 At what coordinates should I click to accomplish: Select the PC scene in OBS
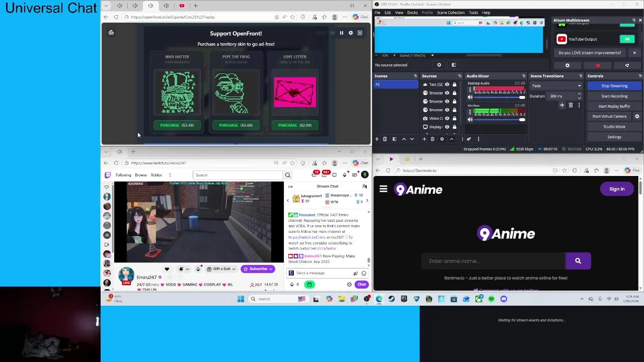coord(396,84)
